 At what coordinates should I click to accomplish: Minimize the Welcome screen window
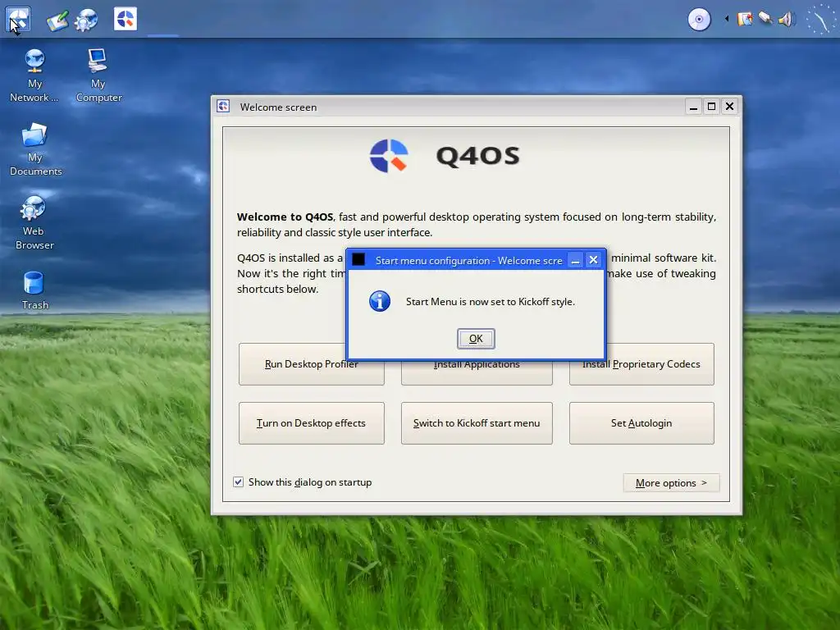click(693, 107)
